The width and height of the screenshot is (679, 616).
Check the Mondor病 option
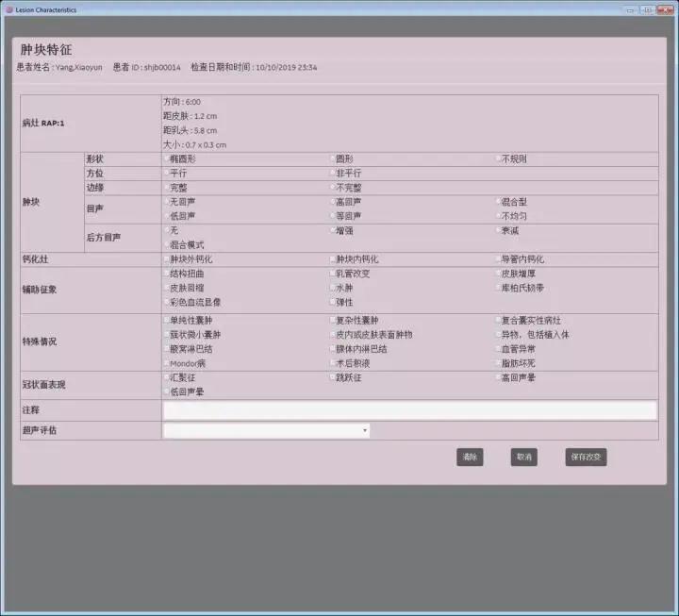tap(166, 363)
